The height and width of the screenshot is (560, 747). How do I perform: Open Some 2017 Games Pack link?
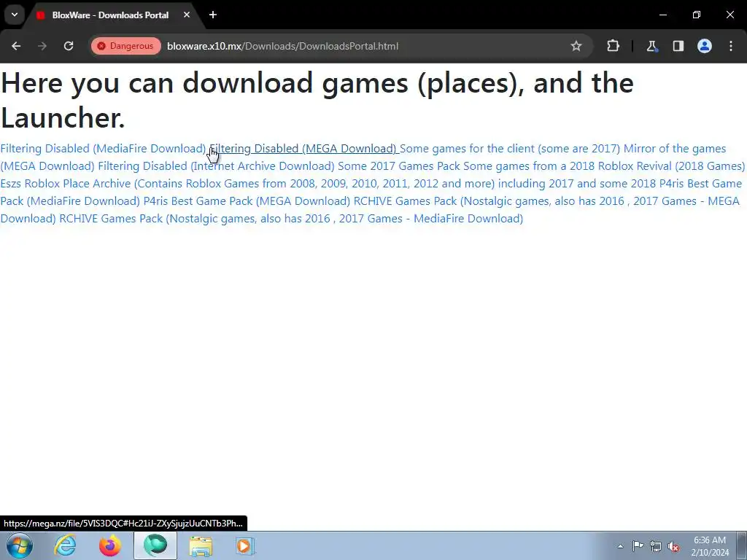coord(399,166)
